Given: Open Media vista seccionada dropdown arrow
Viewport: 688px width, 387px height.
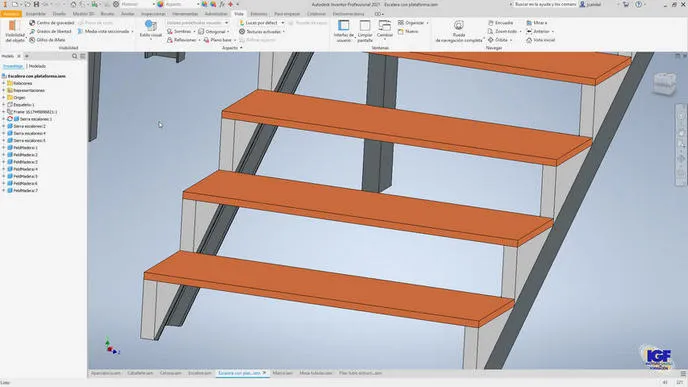Looking at the screenshot, I should point(132,32).
